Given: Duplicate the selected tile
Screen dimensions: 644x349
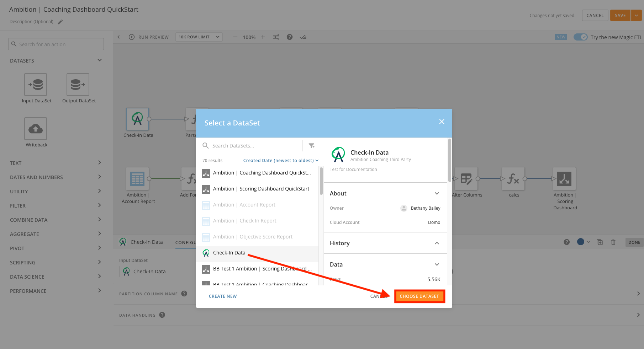Looking at the screenshot, I should click(600, 242).
